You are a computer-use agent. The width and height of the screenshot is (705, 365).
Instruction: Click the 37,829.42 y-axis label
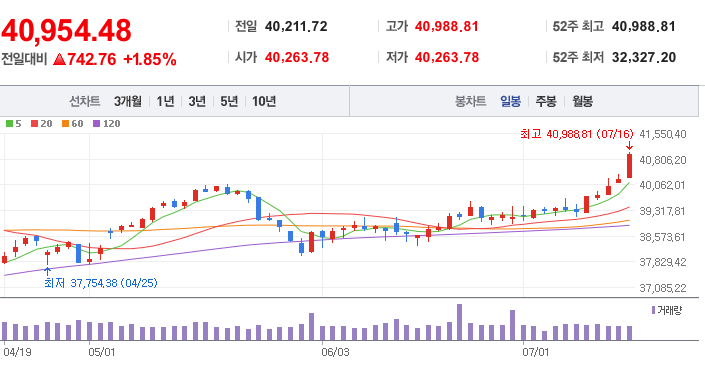pyautogui.click(x=663, y=262)
